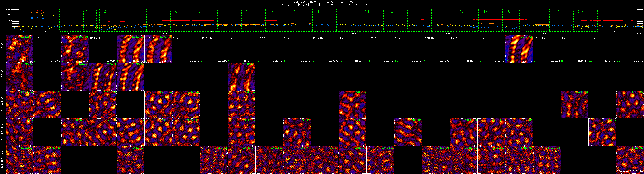Open the 18:33:16 image in 3.0-6.0 keV row
Screen dimensions: 644x174
tap(519, 49)
